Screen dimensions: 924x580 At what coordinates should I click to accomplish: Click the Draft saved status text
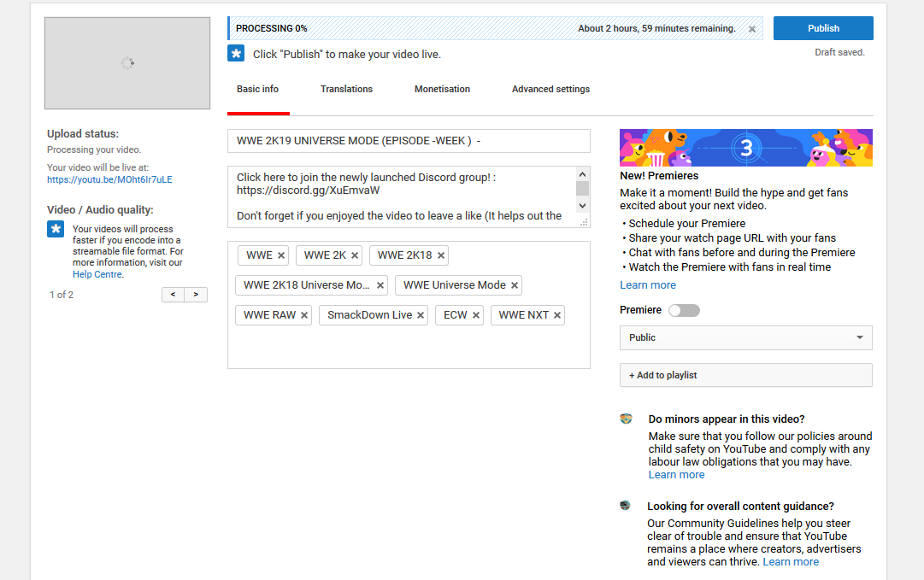[839, 52]
